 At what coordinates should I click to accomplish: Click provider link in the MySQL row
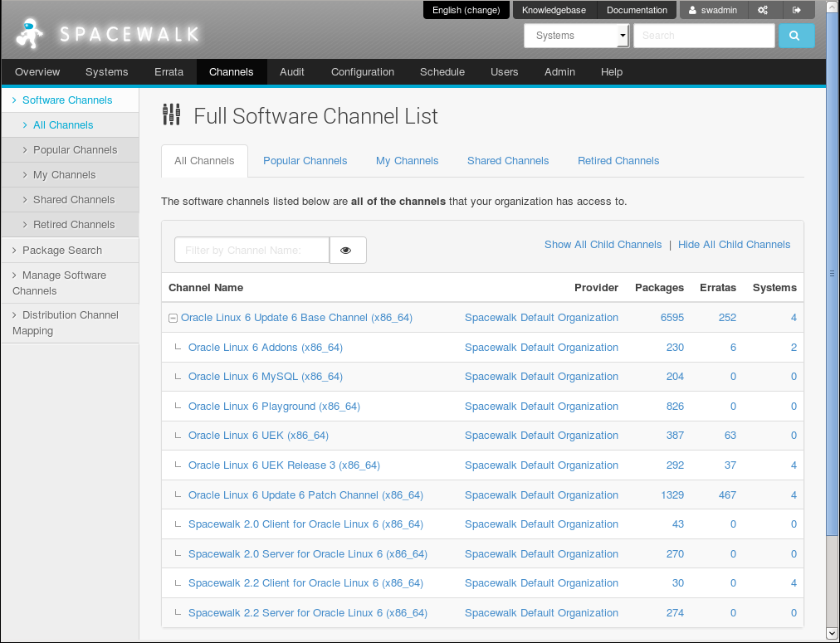541,377
